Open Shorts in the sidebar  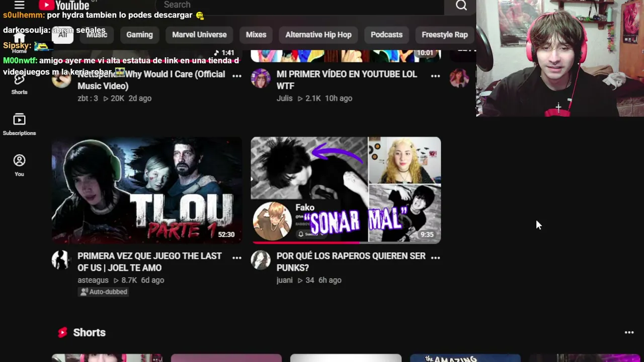[x=19, y=84]
